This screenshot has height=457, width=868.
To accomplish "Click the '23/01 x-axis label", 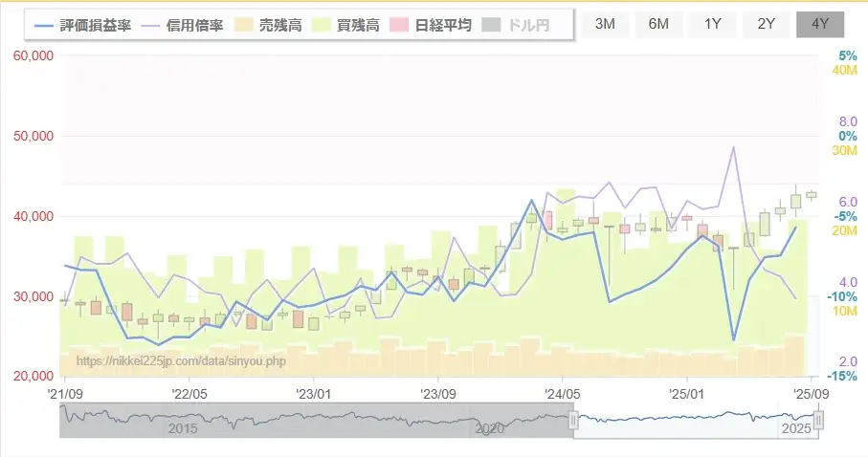I will pos(314,394).
